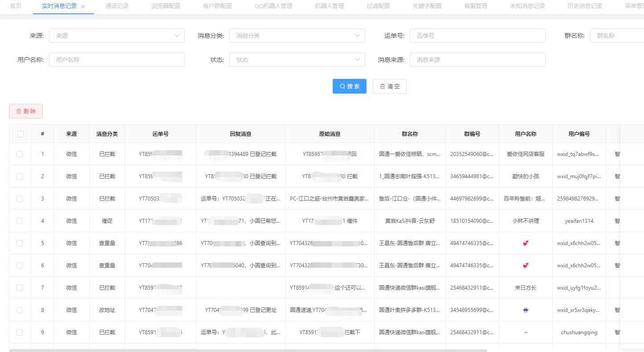This screenshot has height=352, width=644.
Task: Toggle the select-all checkbox in table header
Action: click(x=20, y=133)
